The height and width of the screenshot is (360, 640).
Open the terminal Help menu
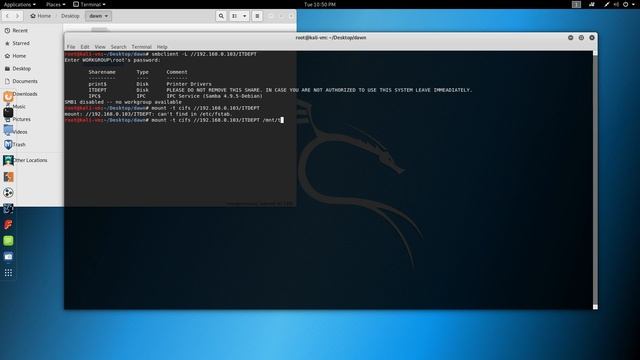(162, 47)
